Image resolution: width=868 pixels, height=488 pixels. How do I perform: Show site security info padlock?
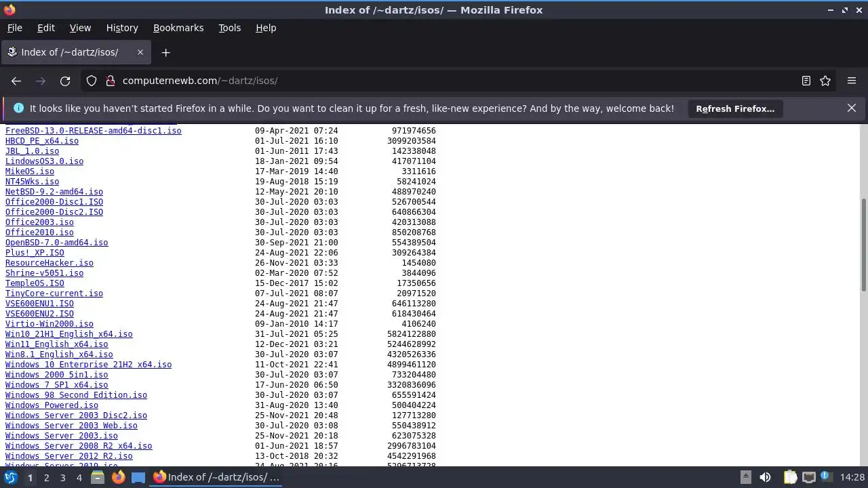coord(111,81)
